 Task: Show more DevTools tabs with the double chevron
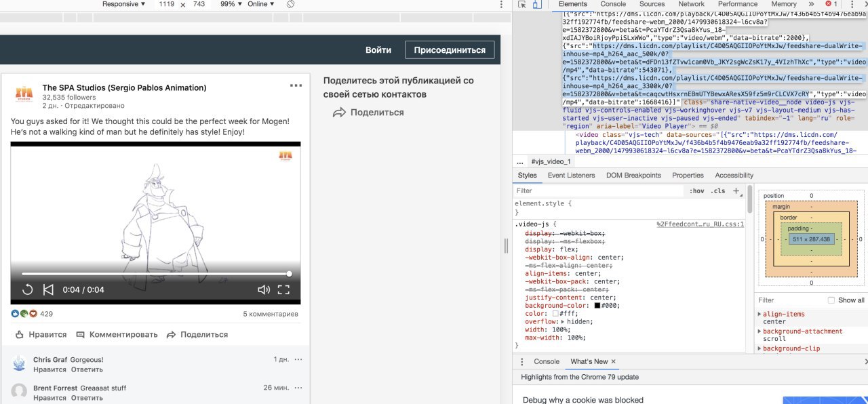point(811,4)
